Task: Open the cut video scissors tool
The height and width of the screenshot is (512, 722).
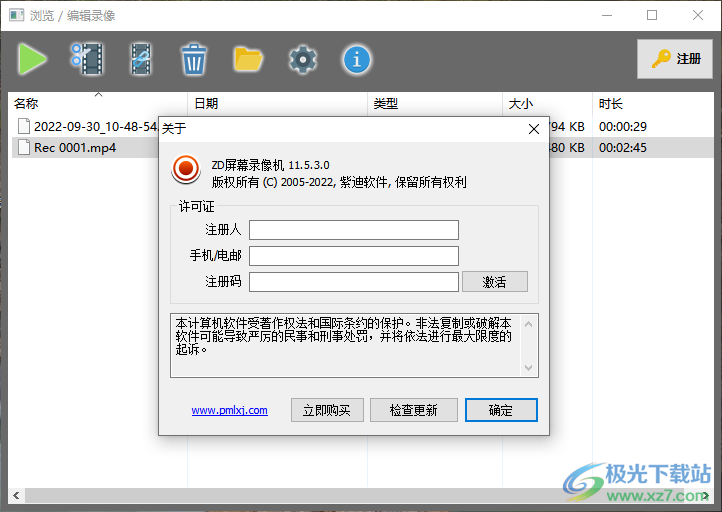Action: click(87, 59)
